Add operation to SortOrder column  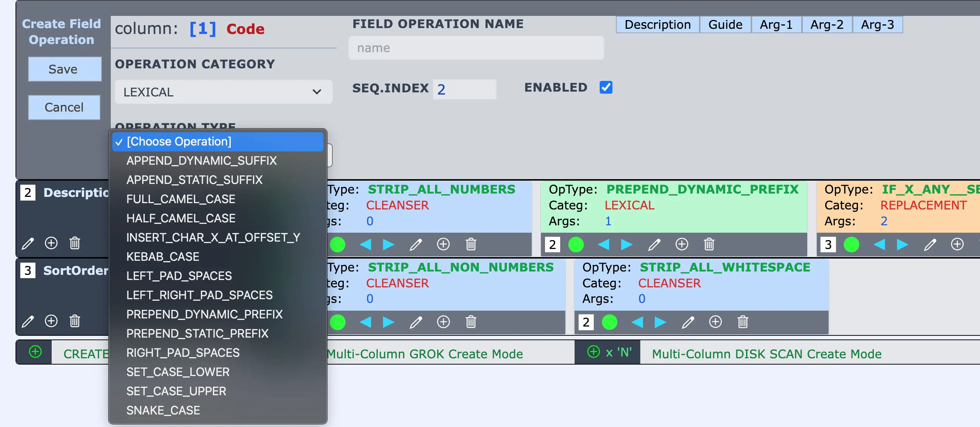click(x=51, y=321)
